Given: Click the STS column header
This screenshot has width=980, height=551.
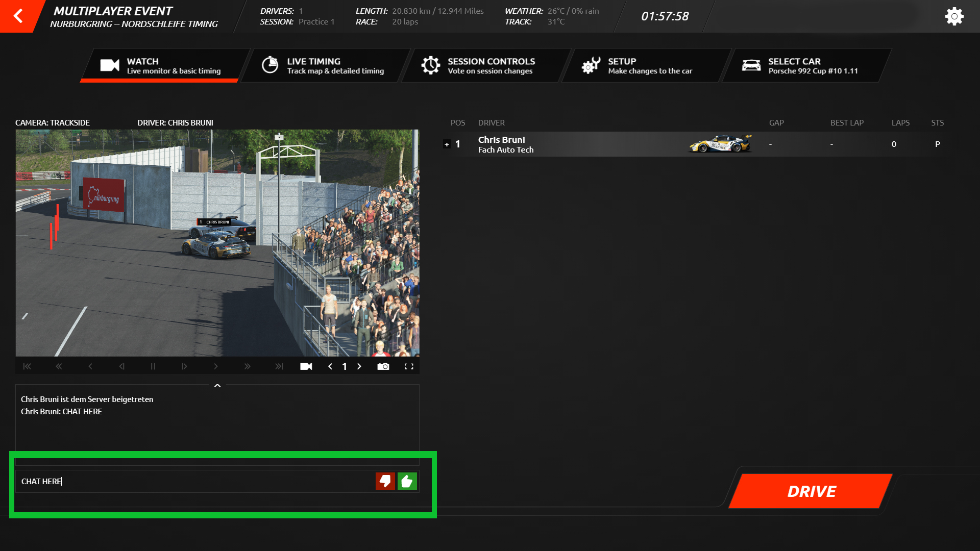Looking at the screenshot, I should (937, 123).
